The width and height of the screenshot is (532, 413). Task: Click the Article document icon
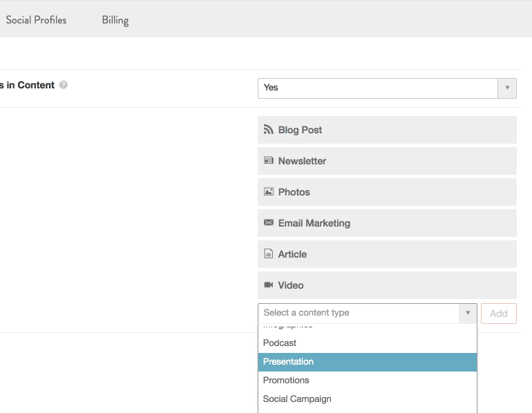pyautogui.click(x=269, y=254)
